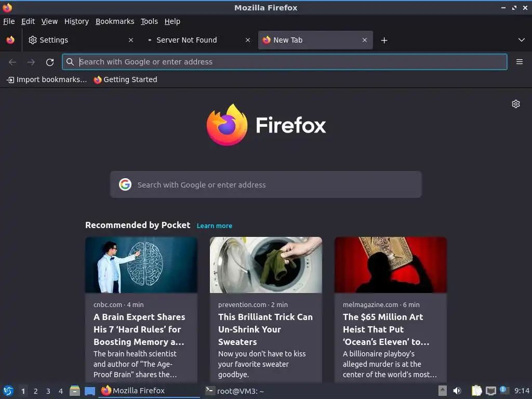Select Mozilla Firefox taskbar entry
This screenshot has height=399, width=532.
(149, 391)
